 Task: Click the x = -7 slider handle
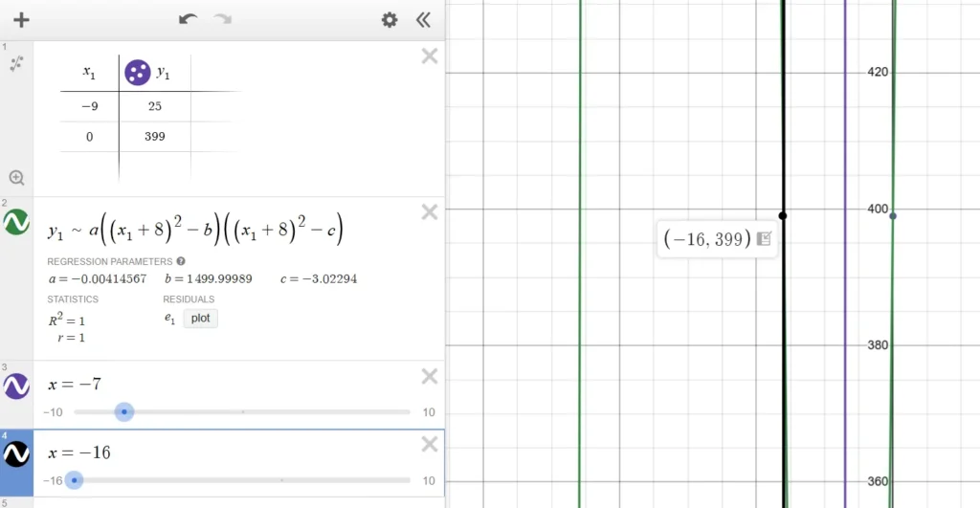123,412
